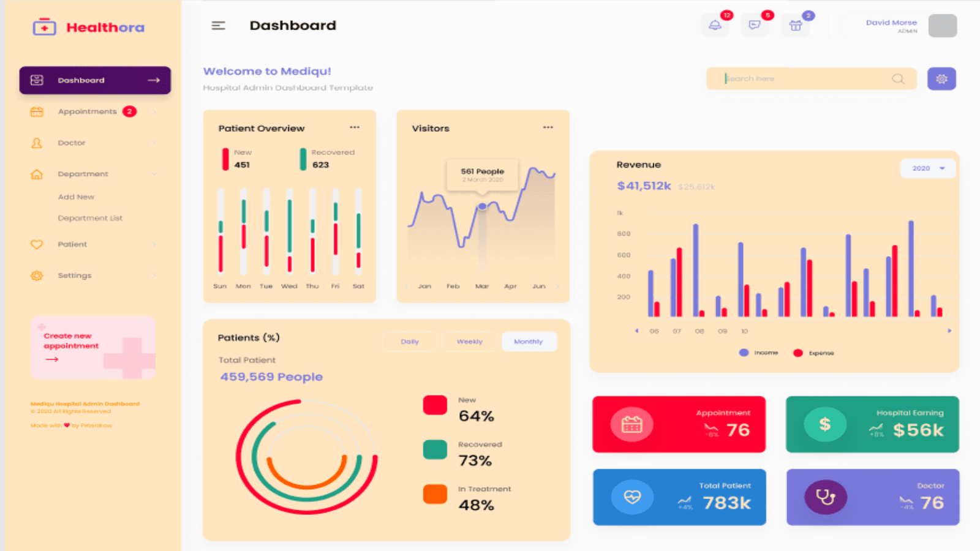Click the shopping cart icon in header
980x551 pixels.
click(x=795, y=26)
